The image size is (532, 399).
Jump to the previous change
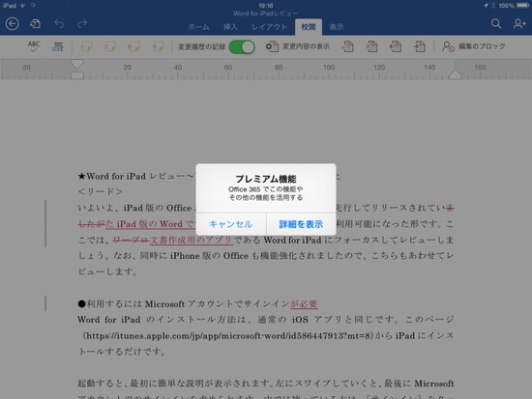[396, 46]
